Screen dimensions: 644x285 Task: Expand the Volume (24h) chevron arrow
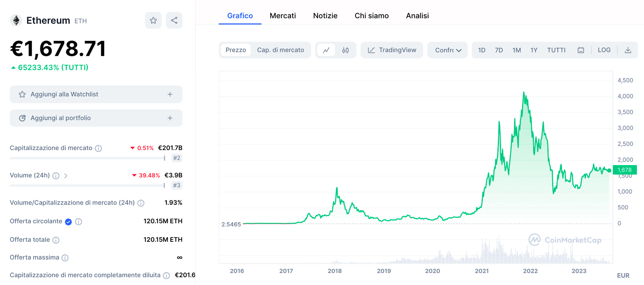point(66,176)
